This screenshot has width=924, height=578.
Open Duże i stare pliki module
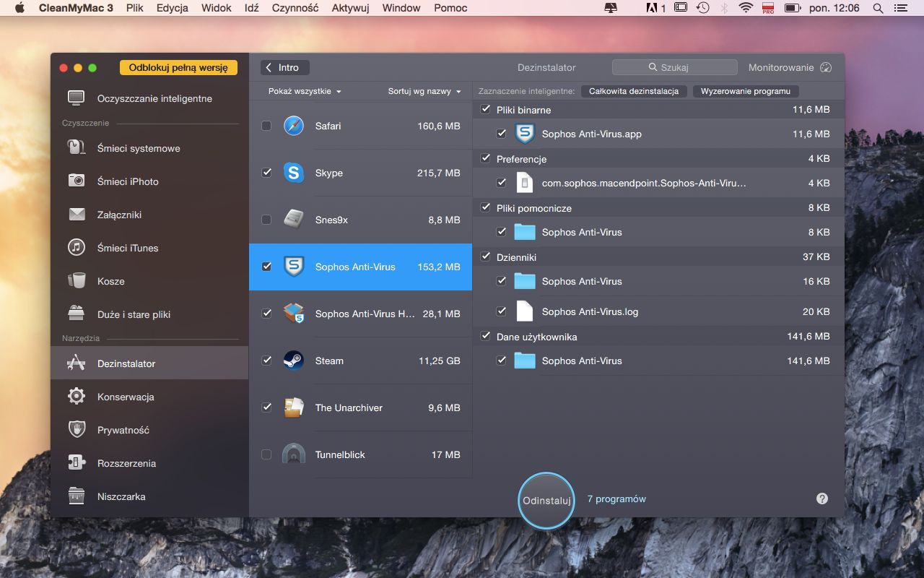coord(149,314)
